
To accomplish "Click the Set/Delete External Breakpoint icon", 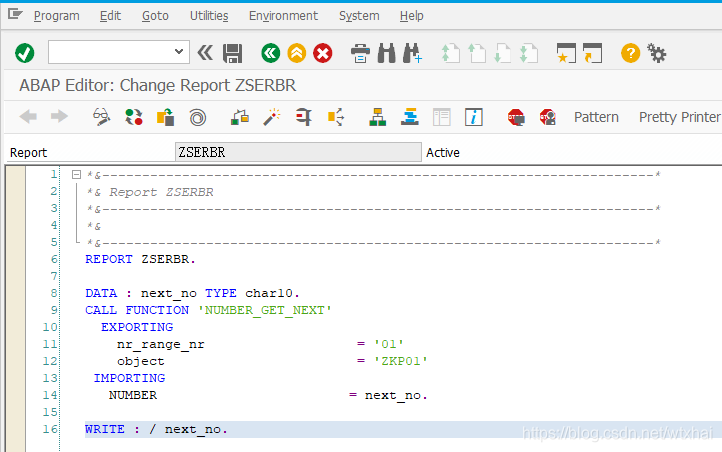I will (x=547, y=117).
